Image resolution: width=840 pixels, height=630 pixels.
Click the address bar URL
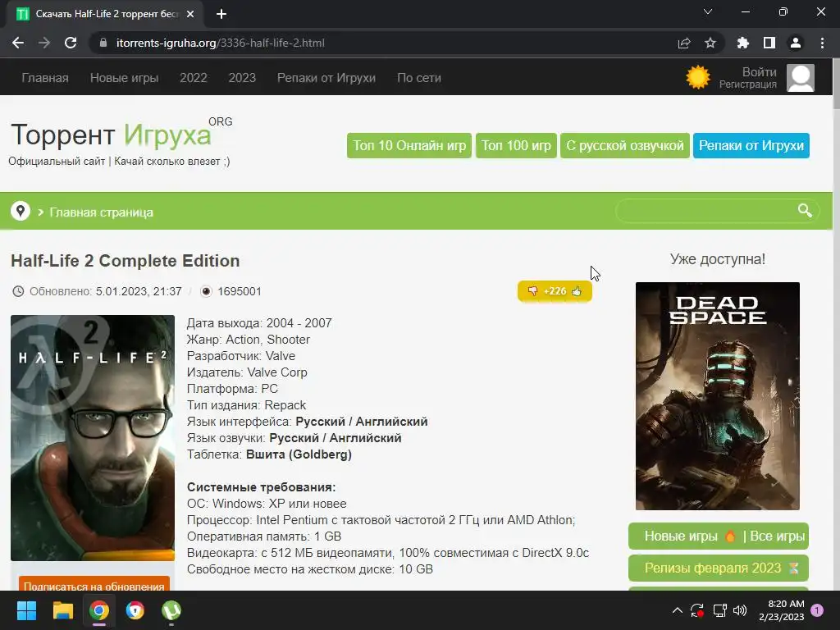tap(220, 43)
